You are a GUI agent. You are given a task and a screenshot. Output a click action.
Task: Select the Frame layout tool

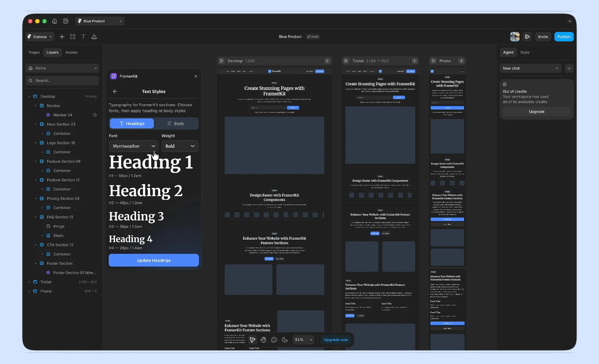[x=73, y=37]
